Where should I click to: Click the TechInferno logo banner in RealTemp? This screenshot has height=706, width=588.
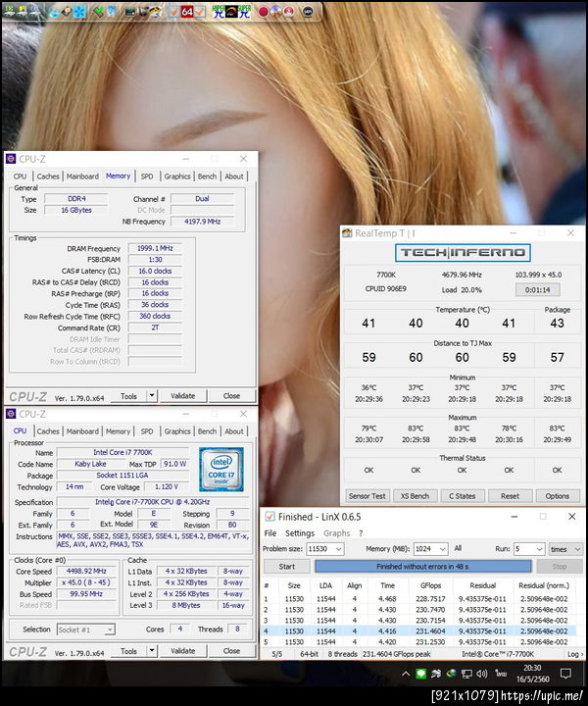click(463, 253)
